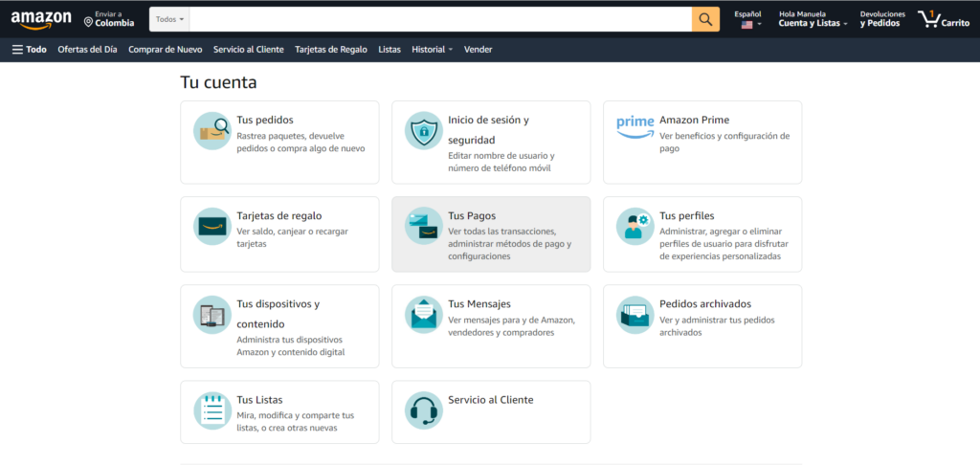Open the shopping cart icon
This screenshot has width=980, height=465.
928,19
